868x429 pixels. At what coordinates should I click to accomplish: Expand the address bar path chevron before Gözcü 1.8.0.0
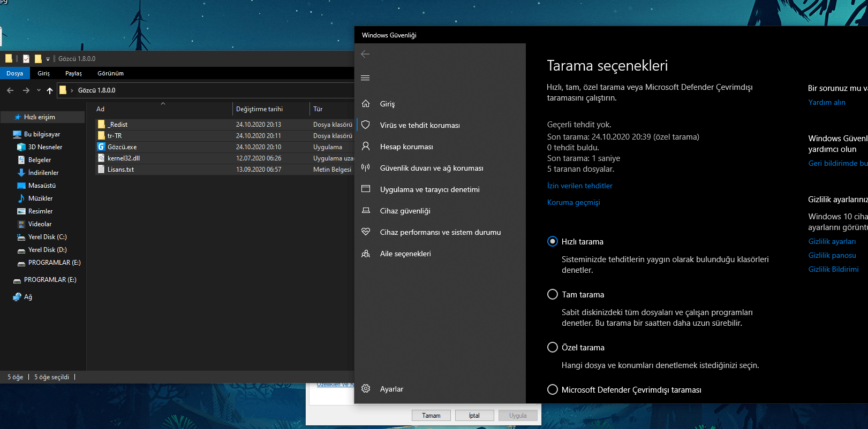[72, 90]
